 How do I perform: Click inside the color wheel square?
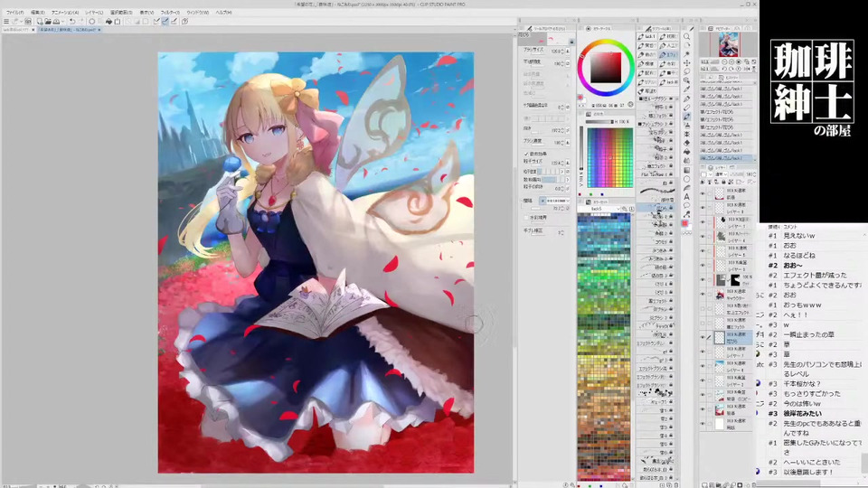tap(606, 68)
